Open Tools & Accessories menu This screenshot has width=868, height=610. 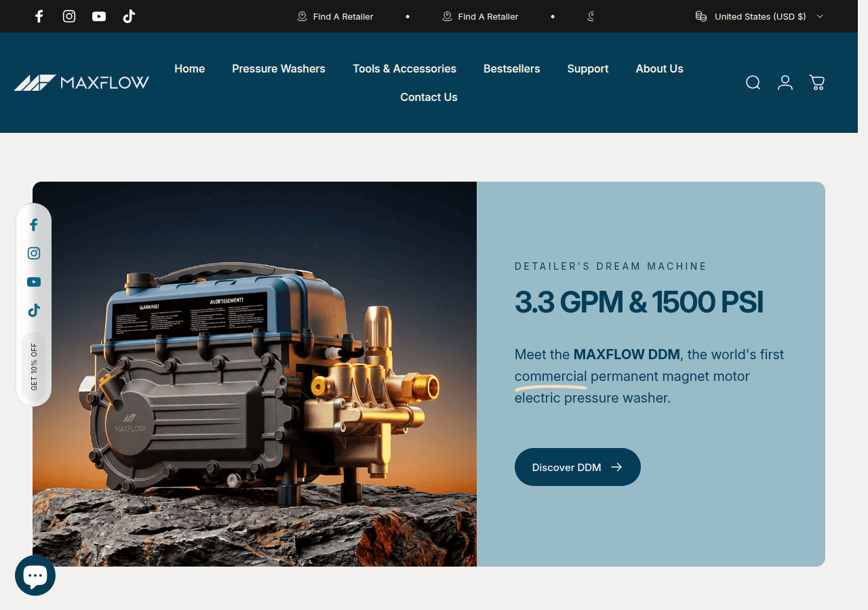[404, 68]
